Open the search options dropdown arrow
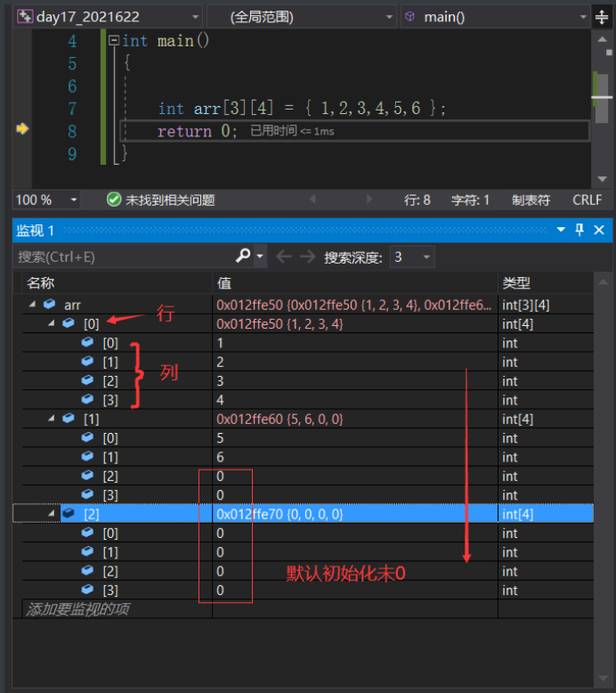 [260, 257]
